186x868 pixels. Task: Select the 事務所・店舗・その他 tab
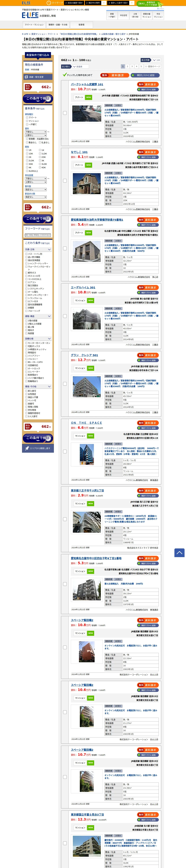pos(58,25)
